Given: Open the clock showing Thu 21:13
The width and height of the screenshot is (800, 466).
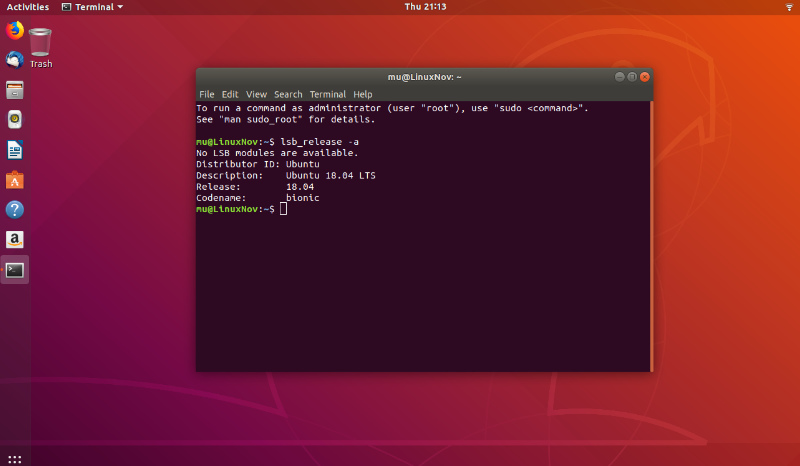Looking at the screenshot, I should 425,7.
